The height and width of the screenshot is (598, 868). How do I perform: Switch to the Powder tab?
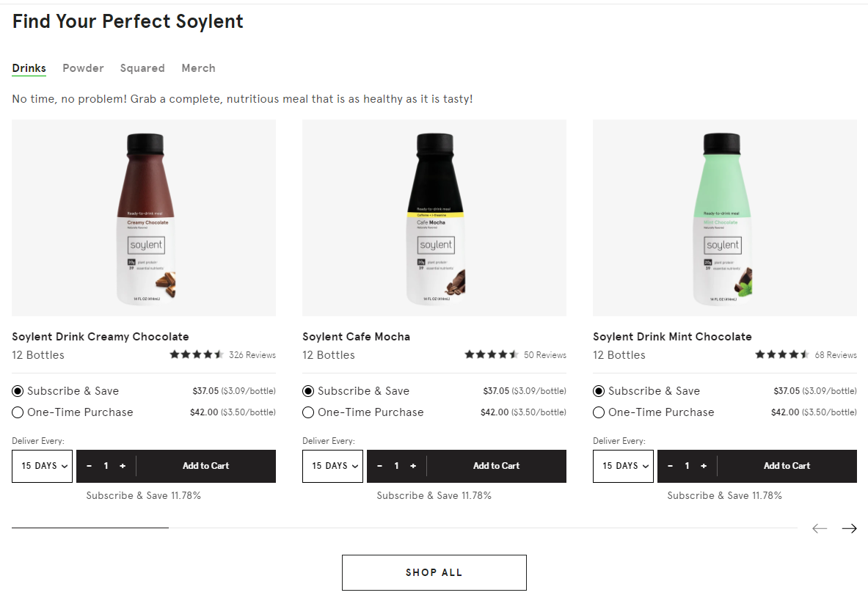[x=83, y=68]
